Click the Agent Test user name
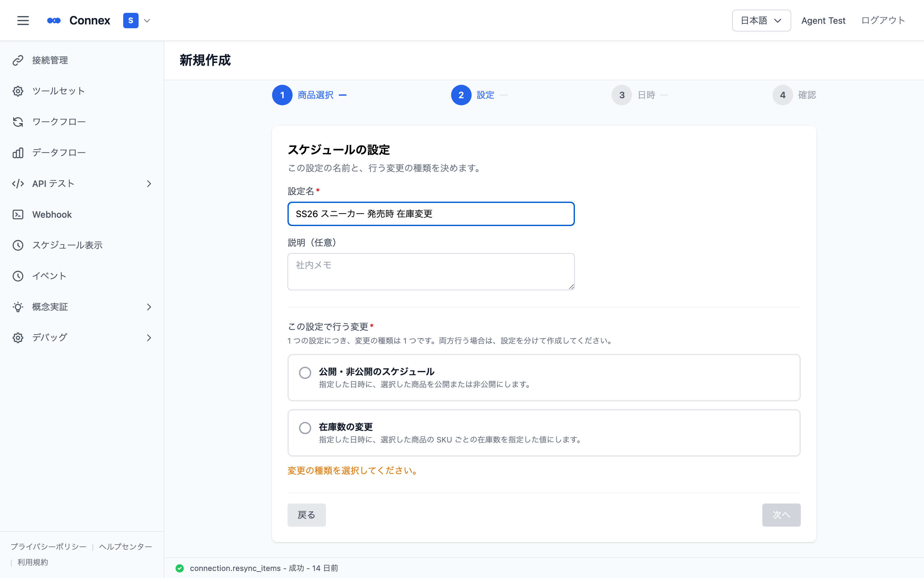This screenshot has width=924, height=578. tap(823, 21)
